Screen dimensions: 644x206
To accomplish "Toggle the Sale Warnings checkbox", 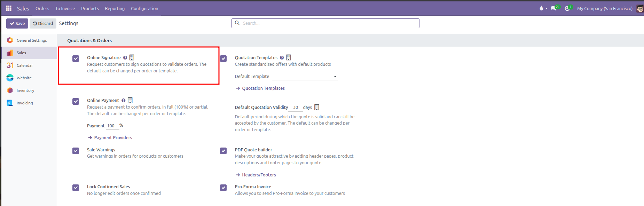I will (x=76, y=151).
